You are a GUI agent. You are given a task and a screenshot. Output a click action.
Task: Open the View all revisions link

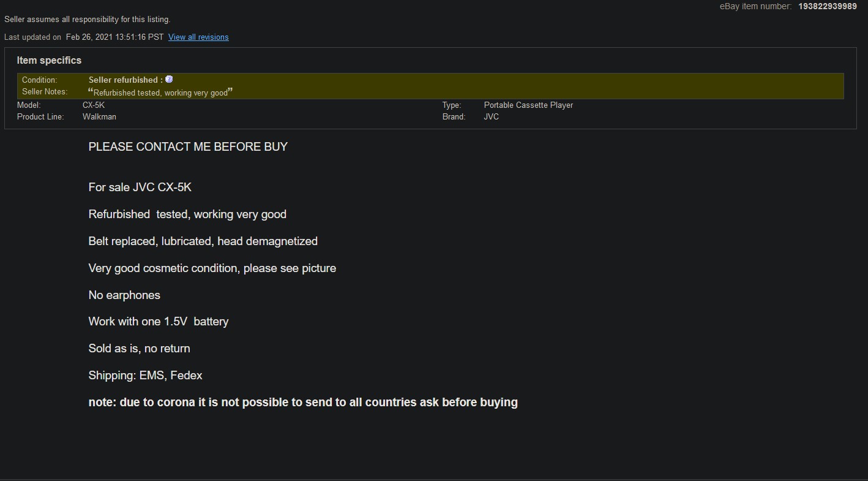pos(198,37)
